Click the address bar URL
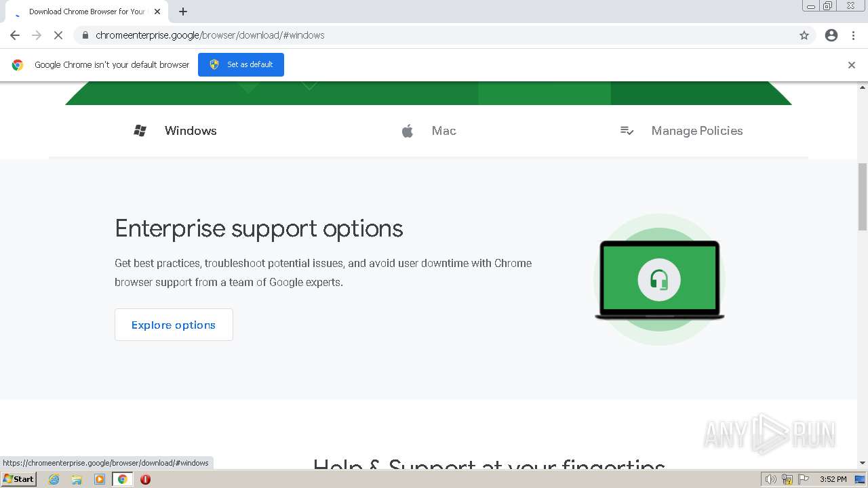Viewport: 868px width, 488px height. coord(210,35)
